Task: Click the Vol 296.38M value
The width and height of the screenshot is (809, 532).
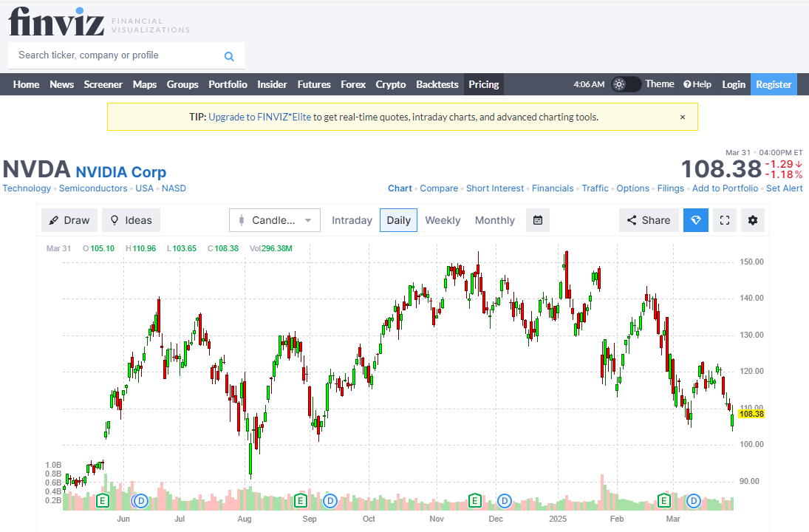Action: pos(276,248)
